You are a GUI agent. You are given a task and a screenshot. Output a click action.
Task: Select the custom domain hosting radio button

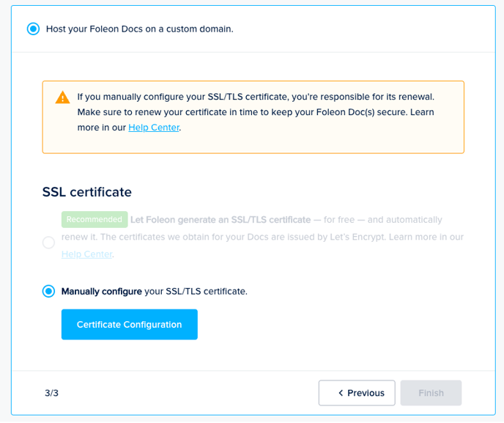(x=33, y=29)
